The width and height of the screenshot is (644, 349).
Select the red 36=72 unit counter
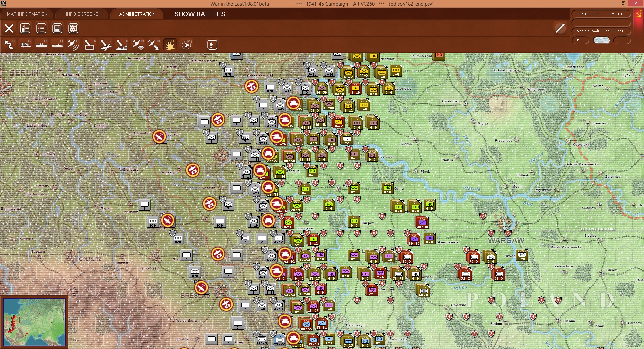pyautogui.click(x=288, y=223)
